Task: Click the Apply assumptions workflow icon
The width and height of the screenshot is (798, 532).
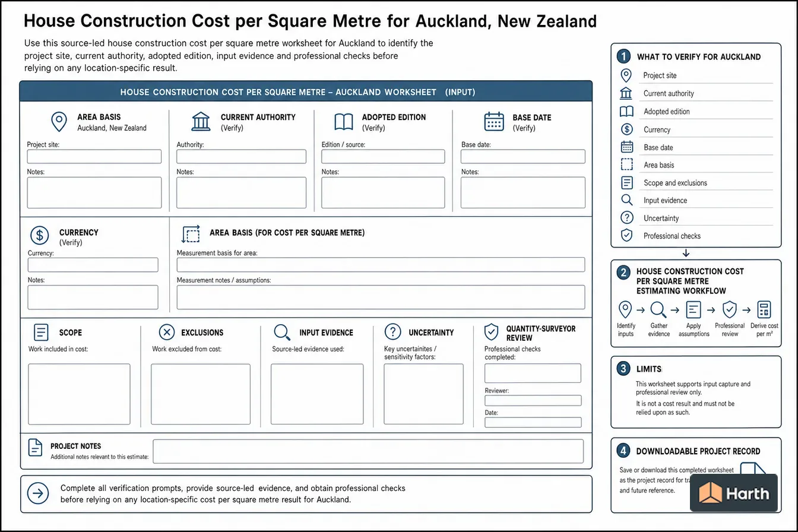Action: click(693, 309)
